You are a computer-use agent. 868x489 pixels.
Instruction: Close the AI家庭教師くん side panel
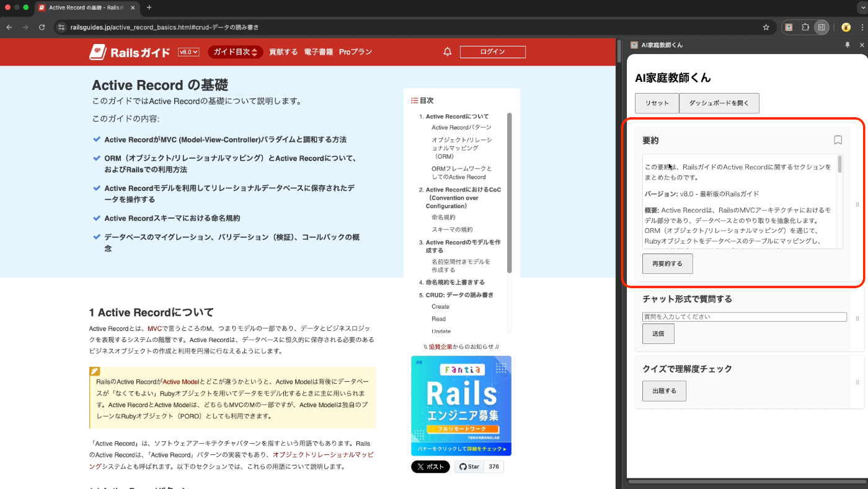861,45
